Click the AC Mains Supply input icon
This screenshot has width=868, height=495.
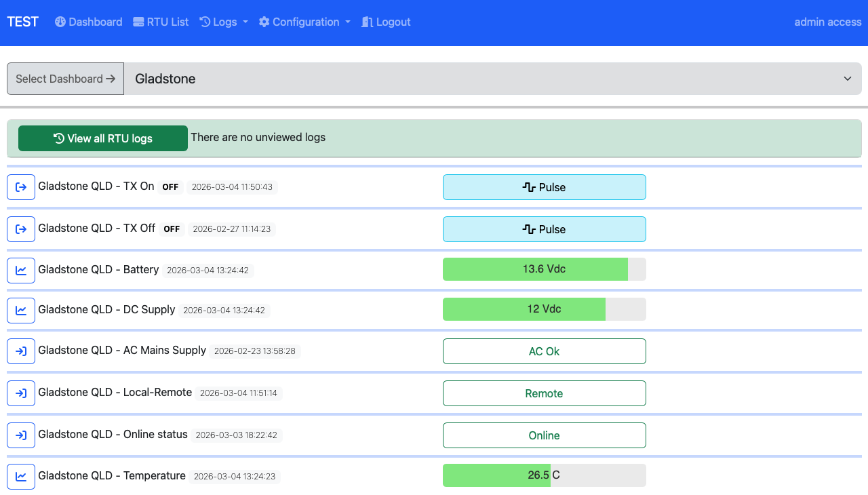[21, 351]
